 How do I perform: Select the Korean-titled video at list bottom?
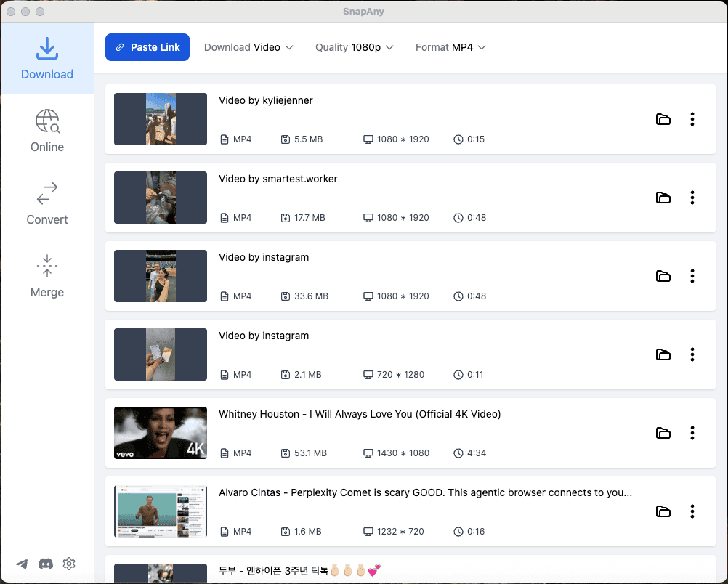[x=300, y=570]
